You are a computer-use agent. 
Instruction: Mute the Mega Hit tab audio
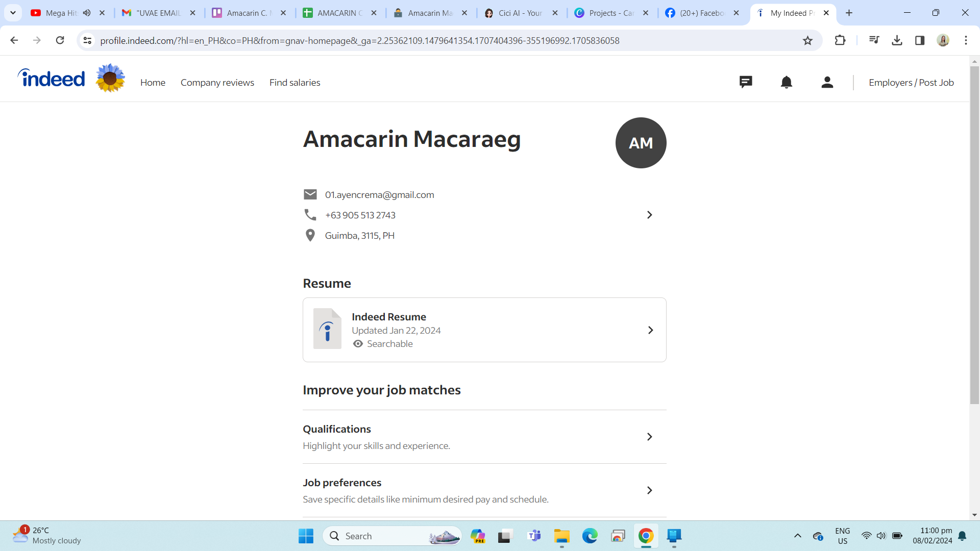click(87, 13)
